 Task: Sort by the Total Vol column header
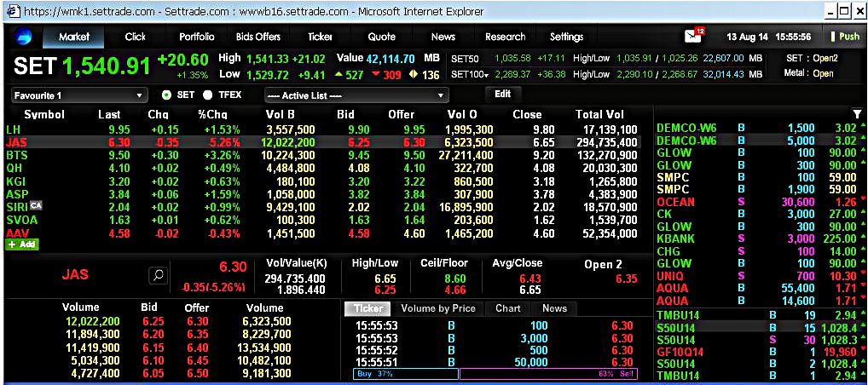pos(599,114)
